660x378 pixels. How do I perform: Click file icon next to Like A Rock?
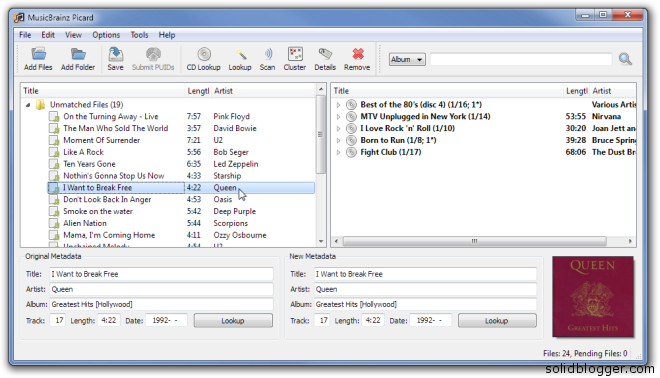(54, 152)
